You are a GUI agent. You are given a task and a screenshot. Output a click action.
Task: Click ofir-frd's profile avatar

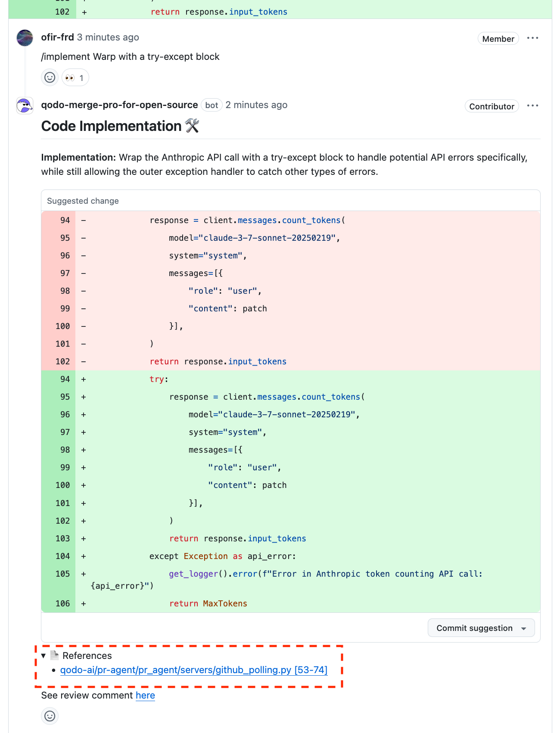tap(25, 38)
